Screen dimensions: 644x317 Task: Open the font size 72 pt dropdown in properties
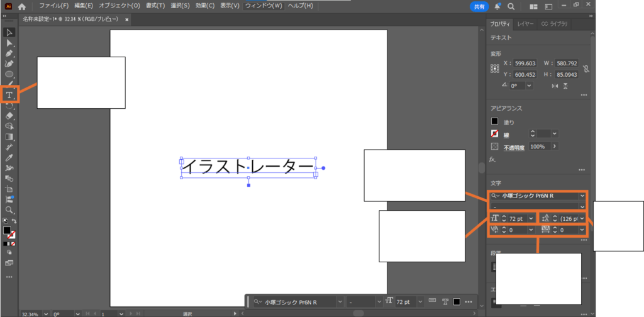[x=532, y=218]
